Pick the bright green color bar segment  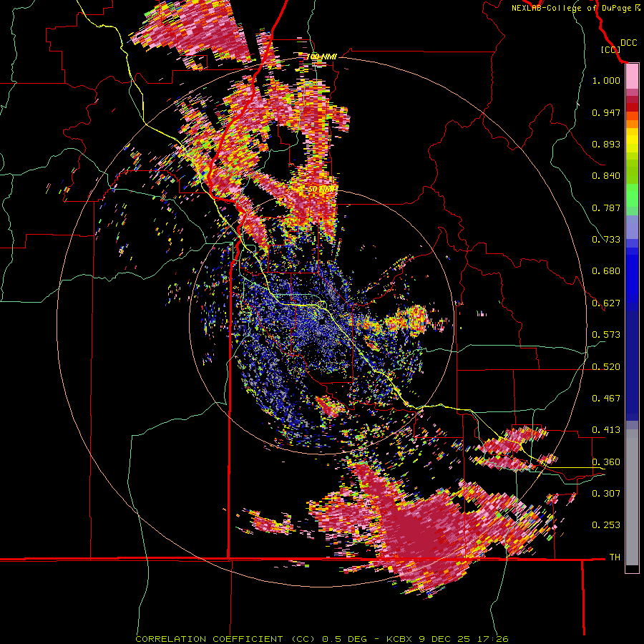pos(632,195)
